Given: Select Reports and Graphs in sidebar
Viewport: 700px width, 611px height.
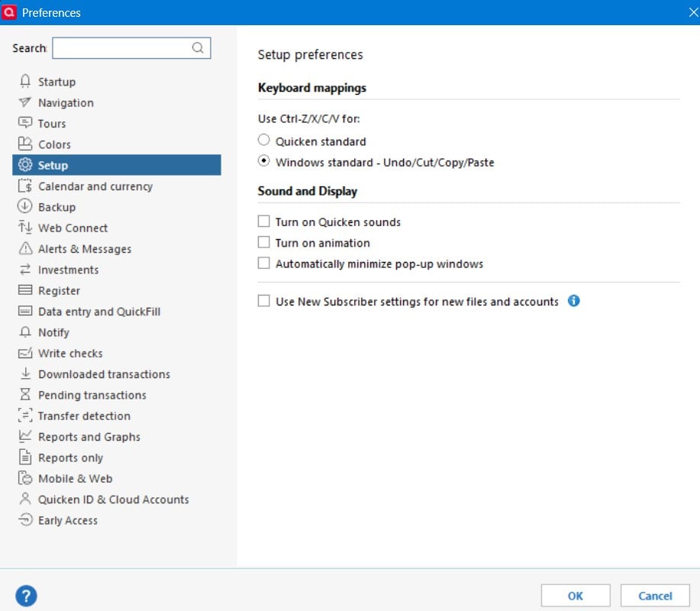Looking at the screenshot, I should (117, 436).
